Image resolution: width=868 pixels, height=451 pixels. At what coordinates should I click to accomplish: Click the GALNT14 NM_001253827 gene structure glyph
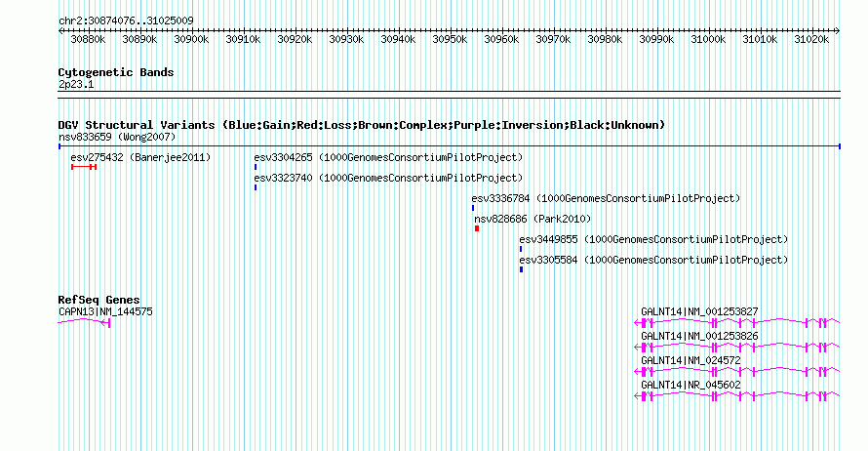(x=736, y=322)
